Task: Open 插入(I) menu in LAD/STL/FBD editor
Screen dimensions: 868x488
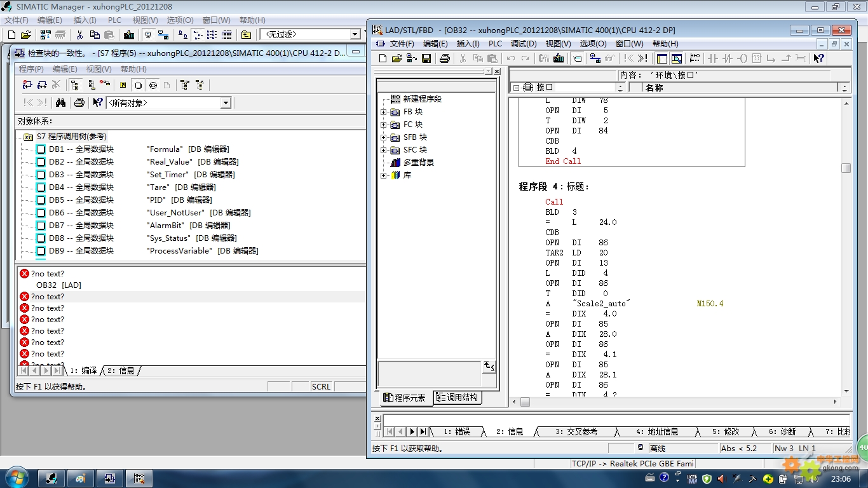Action: pyautogui.click(x=468, y=44)
